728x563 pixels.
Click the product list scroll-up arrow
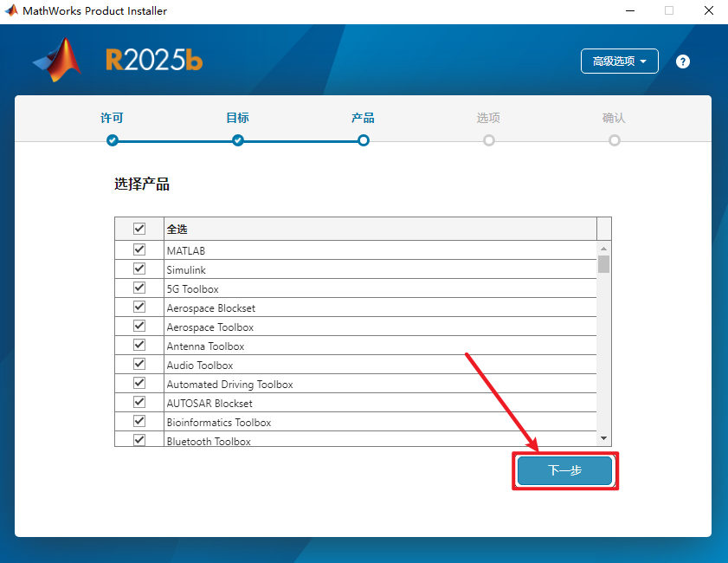pos(603,249)
